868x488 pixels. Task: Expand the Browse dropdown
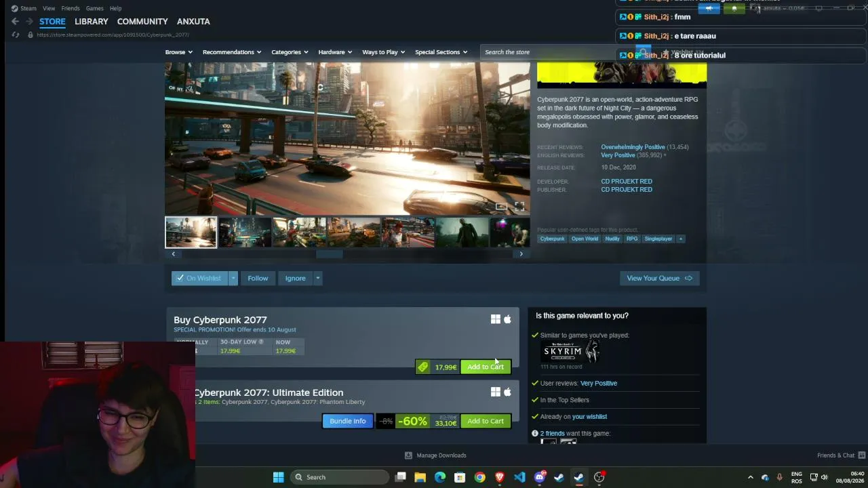179,52
